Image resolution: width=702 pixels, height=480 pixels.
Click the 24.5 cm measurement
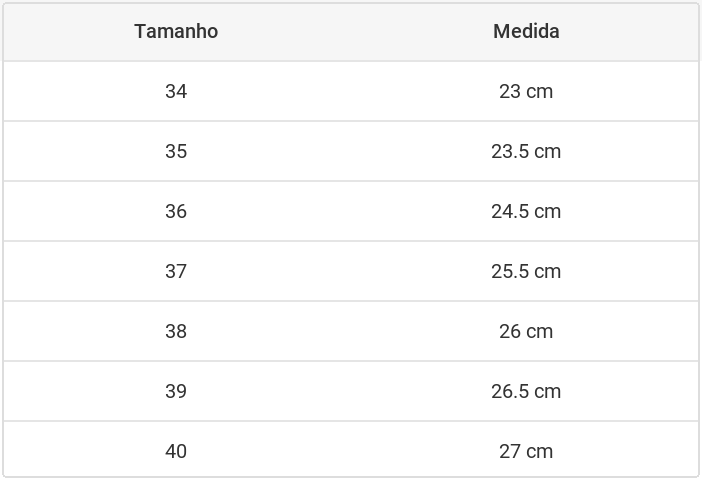526,211
